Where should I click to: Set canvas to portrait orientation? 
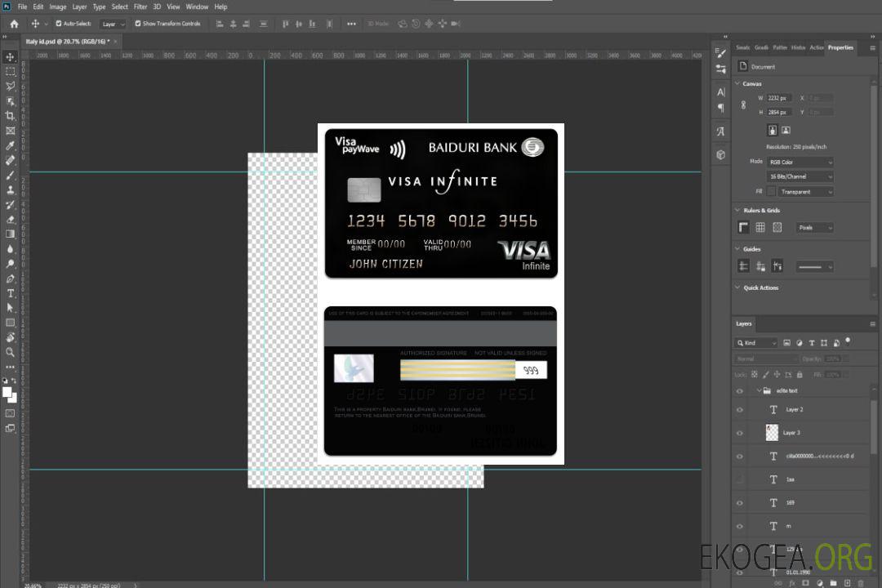(x=773, y=131)
